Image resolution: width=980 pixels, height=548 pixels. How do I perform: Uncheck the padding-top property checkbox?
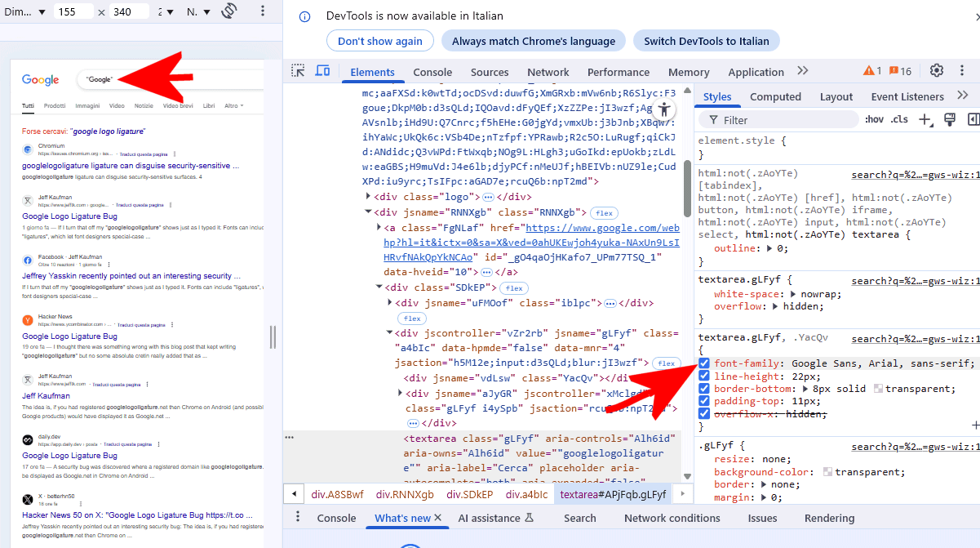[x=704, y=401]
